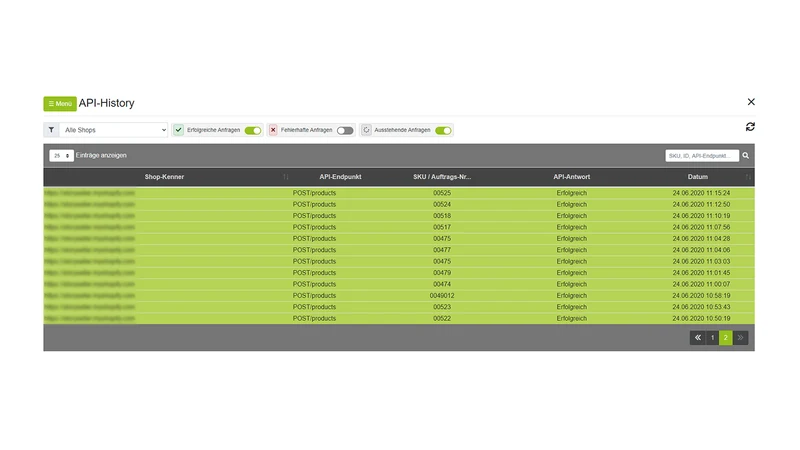Click date 24.06.2020 11:04:28
The width and height of the screenshot is (800, 450).
pos(701,238)
